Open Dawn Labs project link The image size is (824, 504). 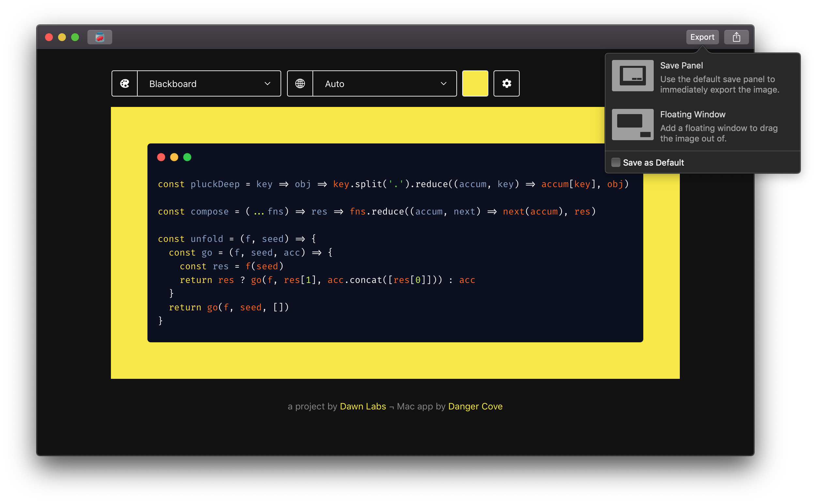click(364, 406)
